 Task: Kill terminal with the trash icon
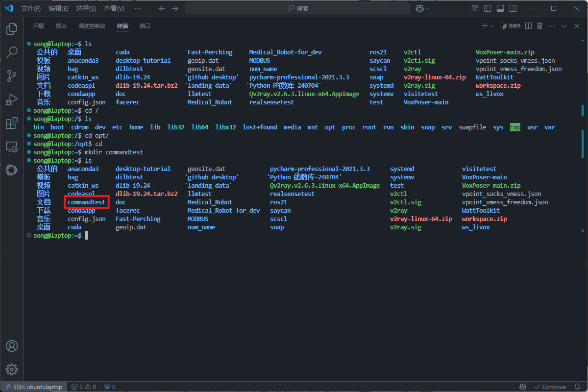tap(540, 26)
